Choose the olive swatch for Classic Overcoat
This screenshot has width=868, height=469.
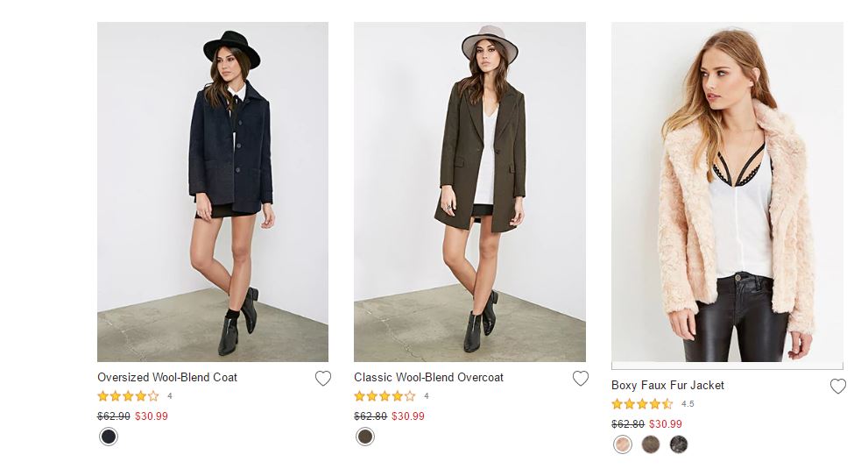point(365,437)
